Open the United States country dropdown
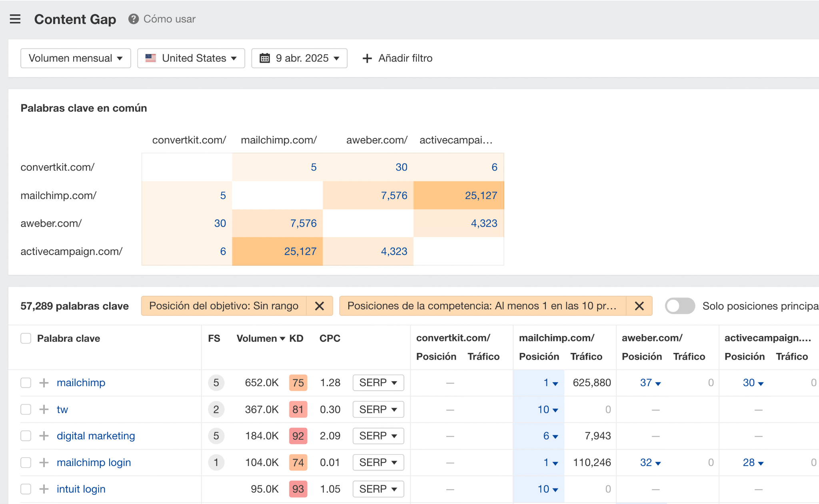819x504 pixels. click(191, 58)
